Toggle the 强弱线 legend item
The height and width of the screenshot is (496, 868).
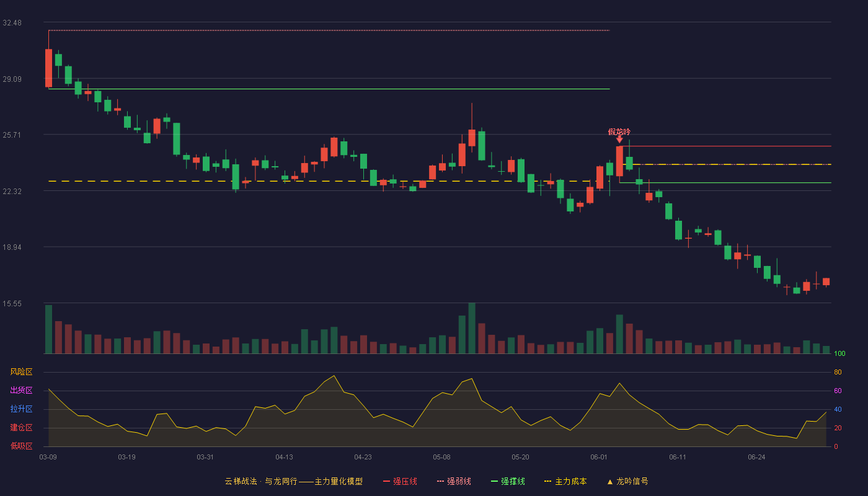pyautogui.click(x=454, y=481)
